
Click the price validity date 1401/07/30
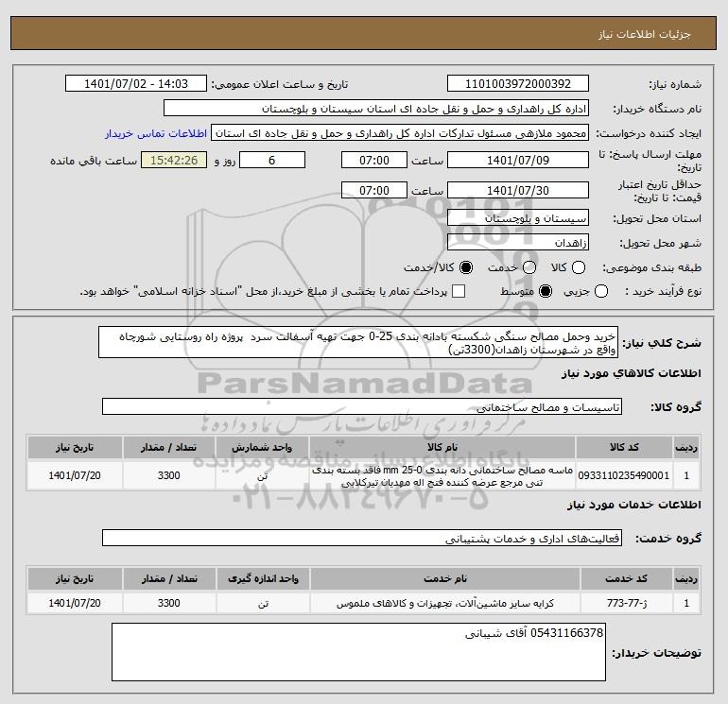[x=518, y=190]
